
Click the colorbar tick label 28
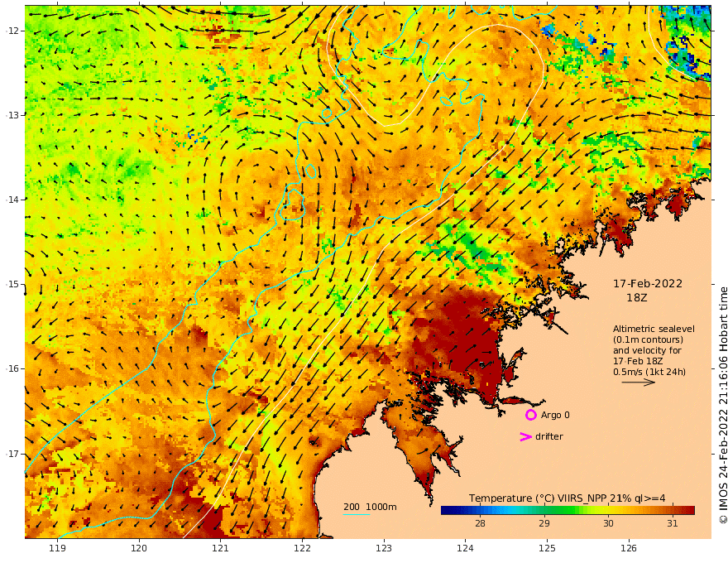tap(480, 523)
